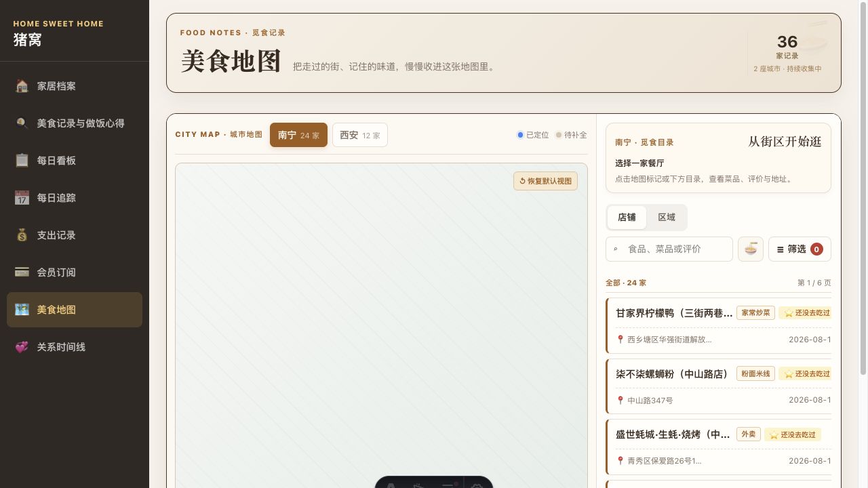868x488 pixels.
Task: Open 家居档案 house icon in sidebar
Action: click(x=22, y=86)
